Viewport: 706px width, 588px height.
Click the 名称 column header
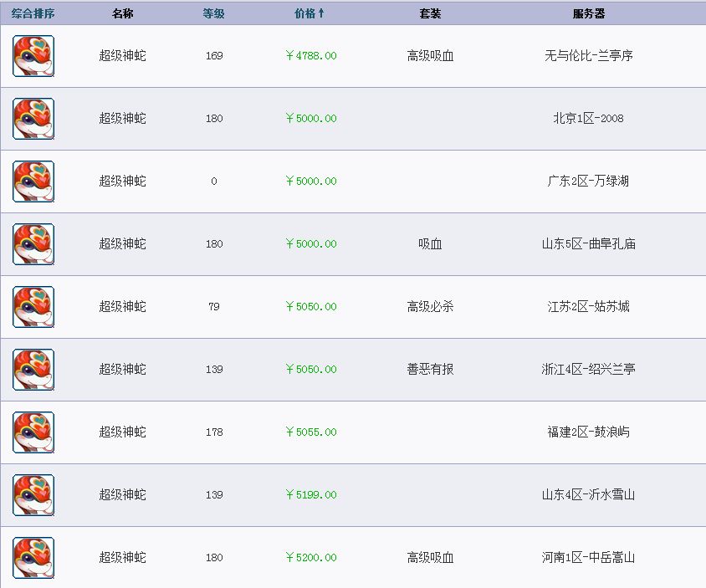pos(122,13)
